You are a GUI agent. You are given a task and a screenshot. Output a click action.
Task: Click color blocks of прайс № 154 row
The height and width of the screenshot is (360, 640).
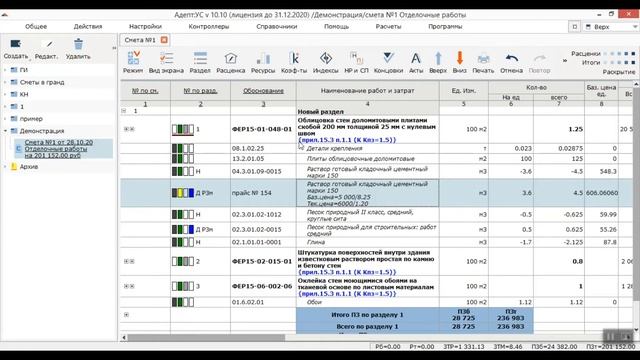tap(183, 193)
